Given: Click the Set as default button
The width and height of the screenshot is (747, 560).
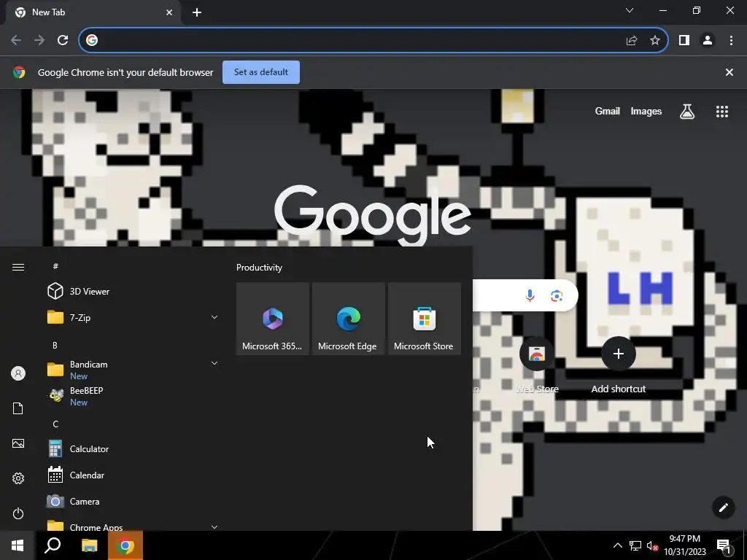Looking at the screenshot, I should (261, 72).
